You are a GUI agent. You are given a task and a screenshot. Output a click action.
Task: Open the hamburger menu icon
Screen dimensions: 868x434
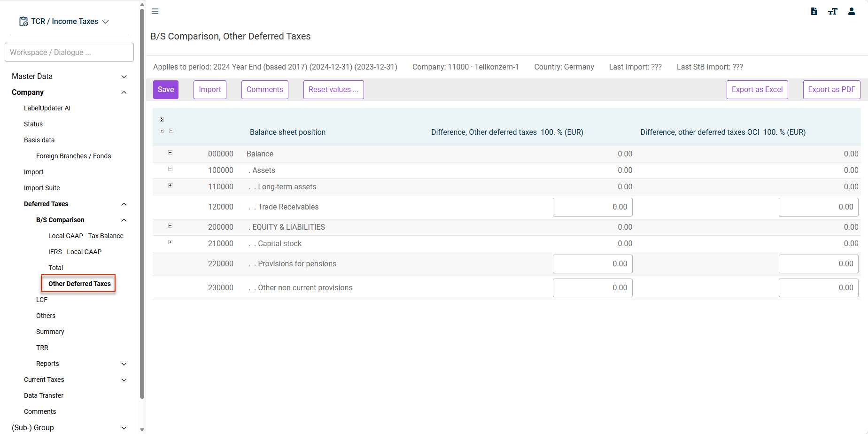(155, 11)
